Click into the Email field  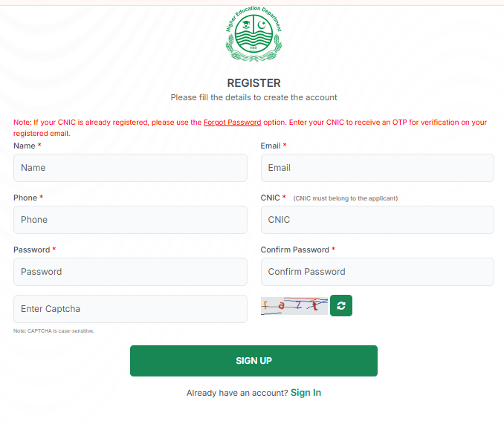377,168
